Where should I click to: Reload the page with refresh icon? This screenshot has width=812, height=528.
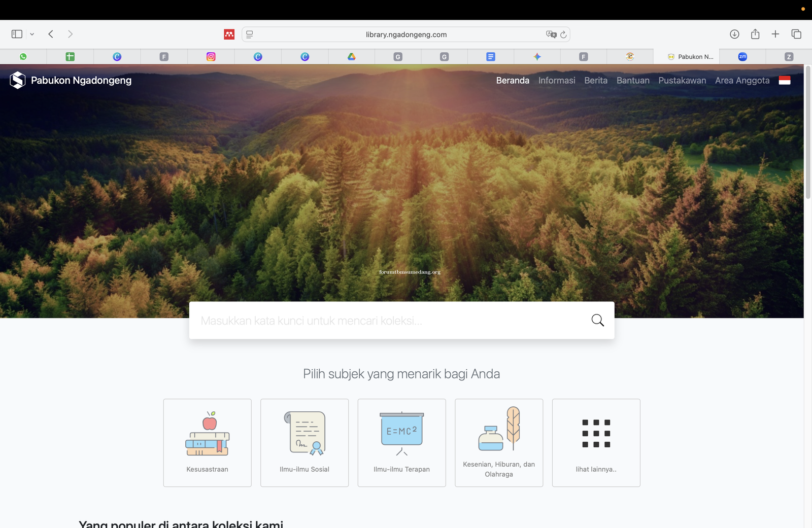[563, 34]
